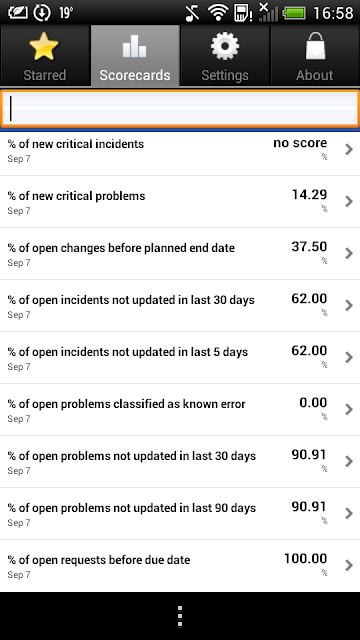Open % of open incidents not updated in last 30 days

click(x=180, y=305)
